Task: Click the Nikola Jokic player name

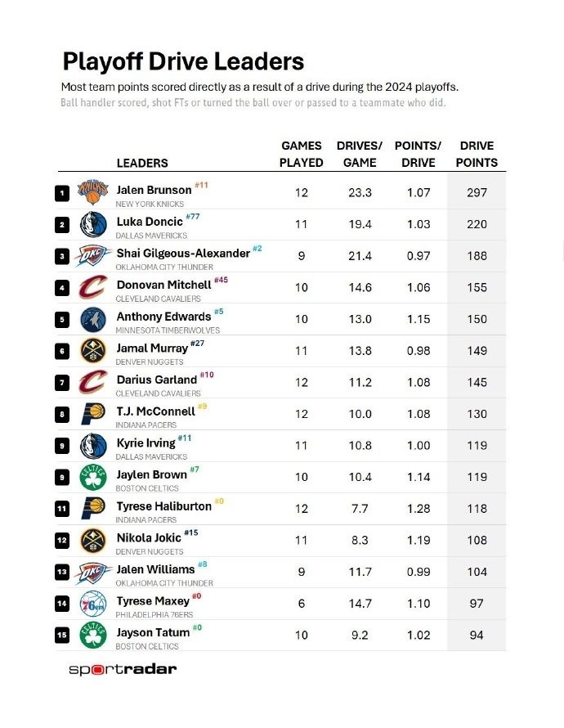Action: point(149,538)
